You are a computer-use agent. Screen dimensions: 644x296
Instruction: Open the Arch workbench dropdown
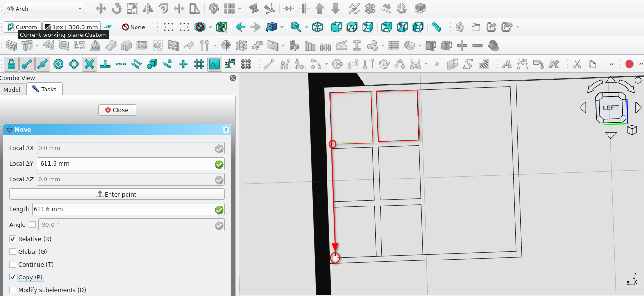(x=45, y=9)
